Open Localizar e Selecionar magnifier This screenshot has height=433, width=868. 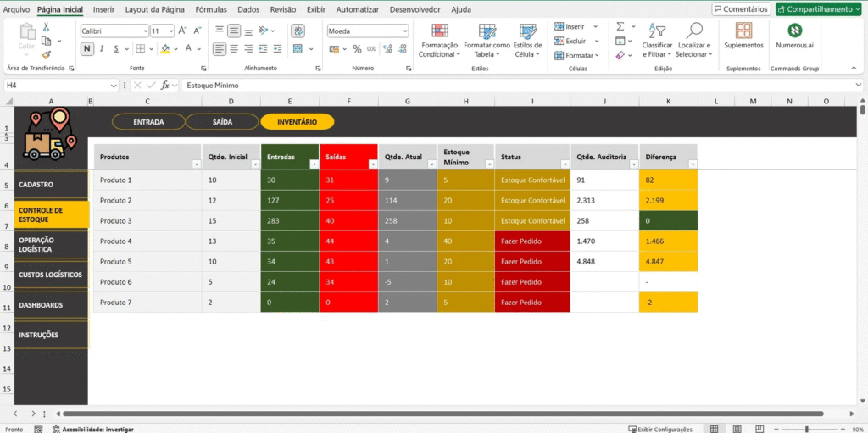[694, 31]
